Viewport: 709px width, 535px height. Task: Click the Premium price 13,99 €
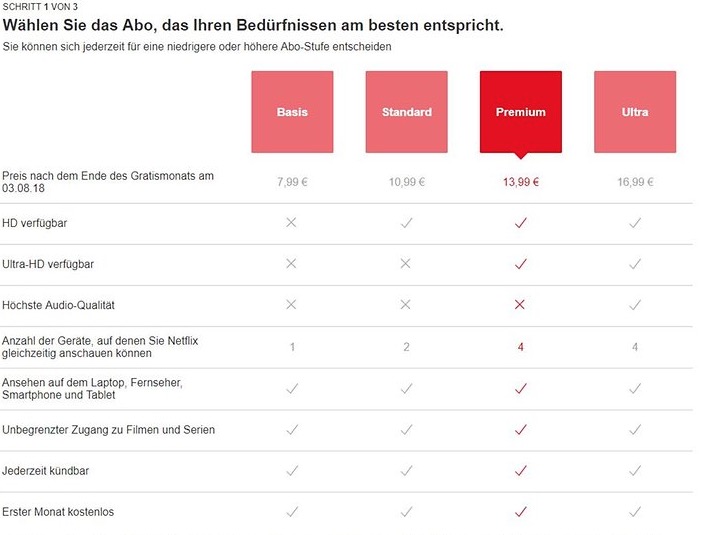coord(520,182)
